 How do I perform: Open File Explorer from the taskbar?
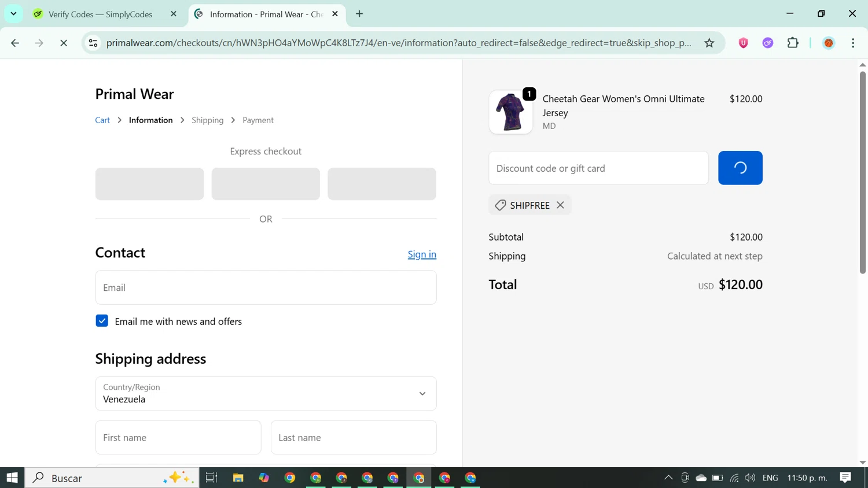(x=238, y=478)
